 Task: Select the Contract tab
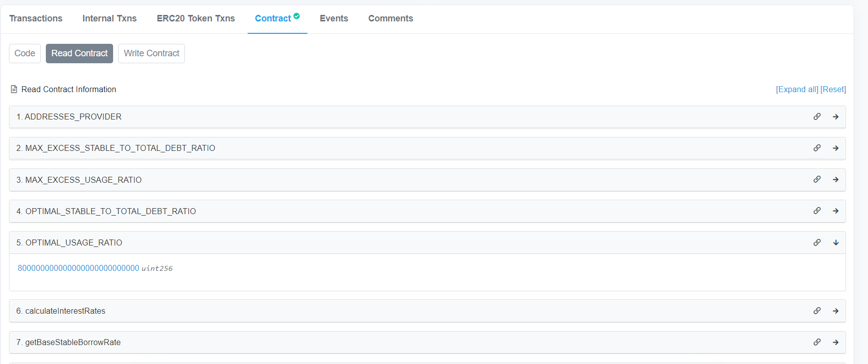point(277,18)
